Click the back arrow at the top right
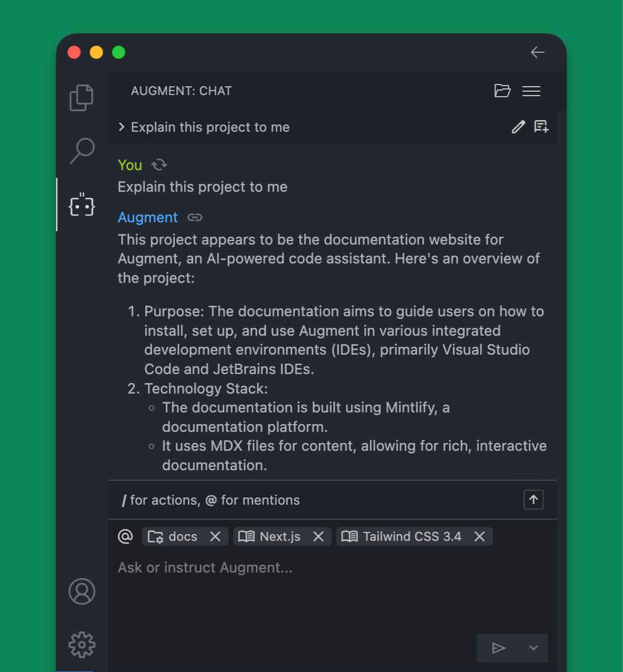Image resolution: width=623 pixels, height=672 pixels. tap(537, 52)
